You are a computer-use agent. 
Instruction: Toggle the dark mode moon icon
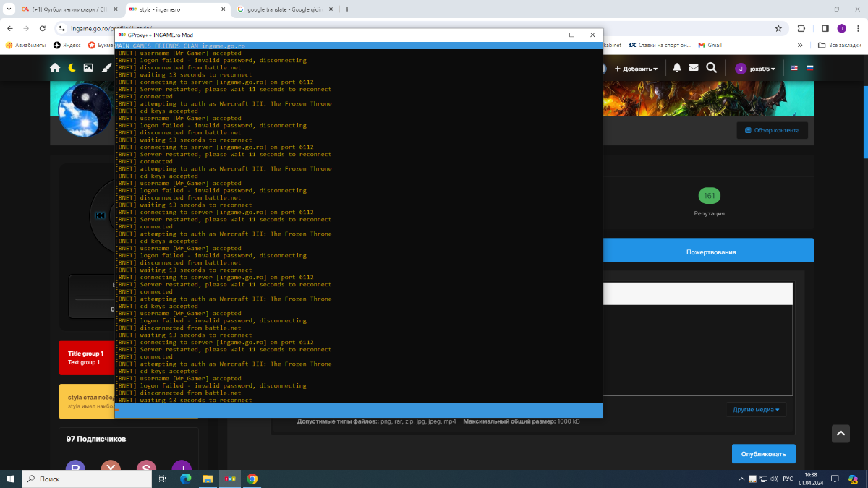point(72,68)
